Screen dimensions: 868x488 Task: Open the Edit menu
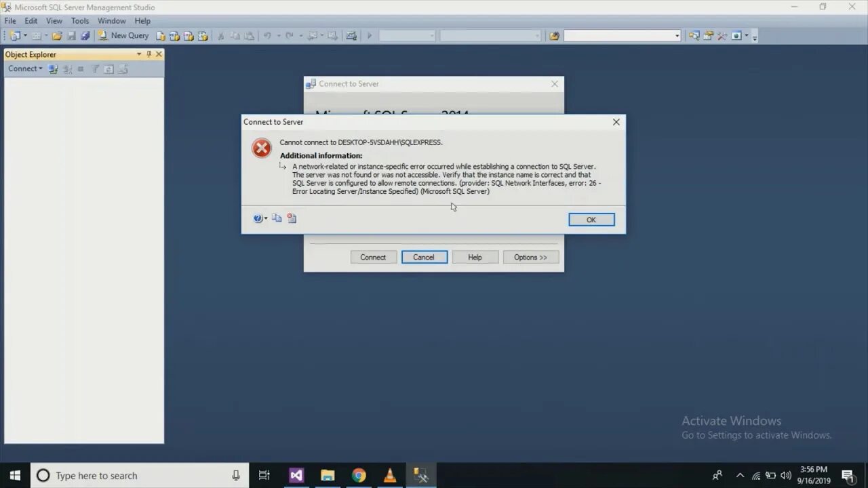click(x=31, y=21)
